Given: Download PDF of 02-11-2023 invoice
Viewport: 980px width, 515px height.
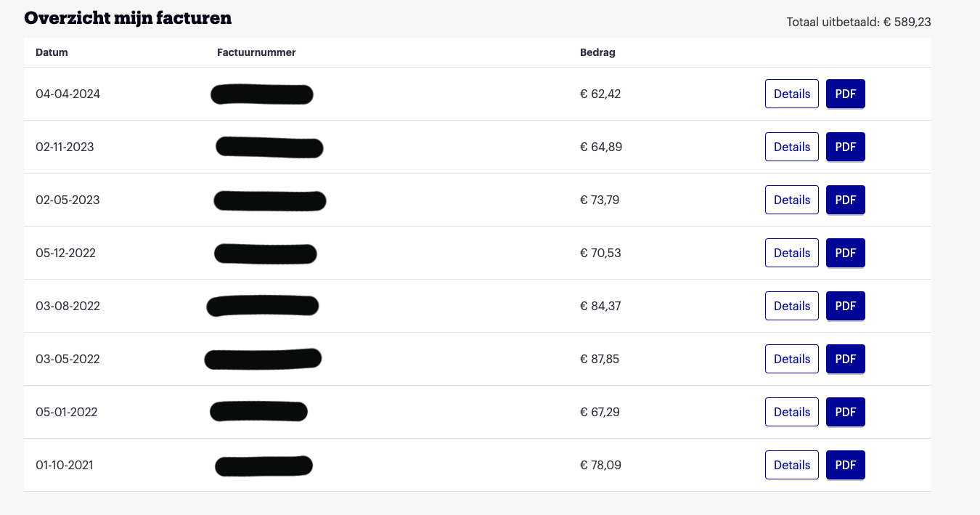Looking at the screenshot, I should (846, 147).
